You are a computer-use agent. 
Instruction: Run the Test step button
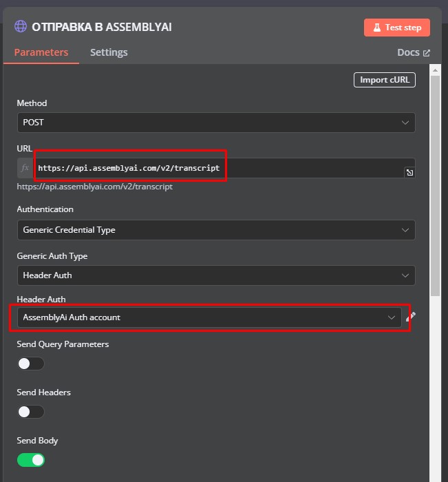click(396, 28)
